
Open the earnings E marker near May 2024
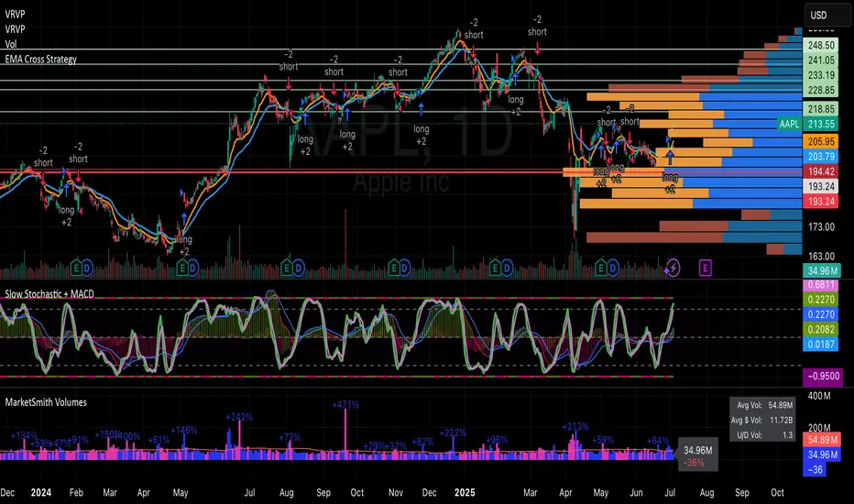click(182, 268)
